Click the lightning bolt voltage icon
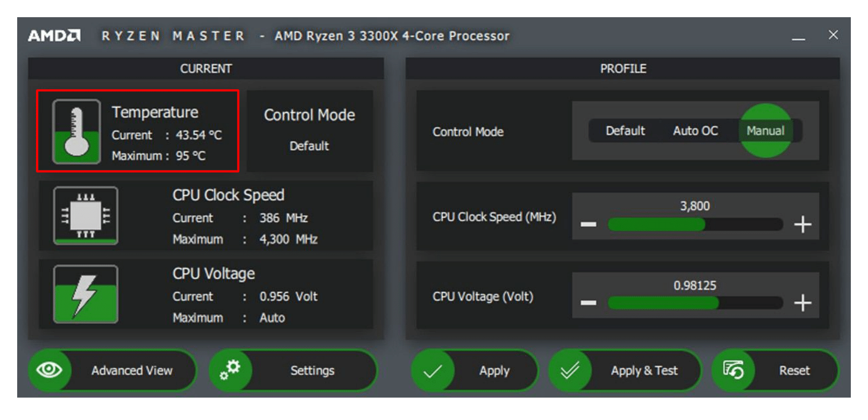 [86, 294]
